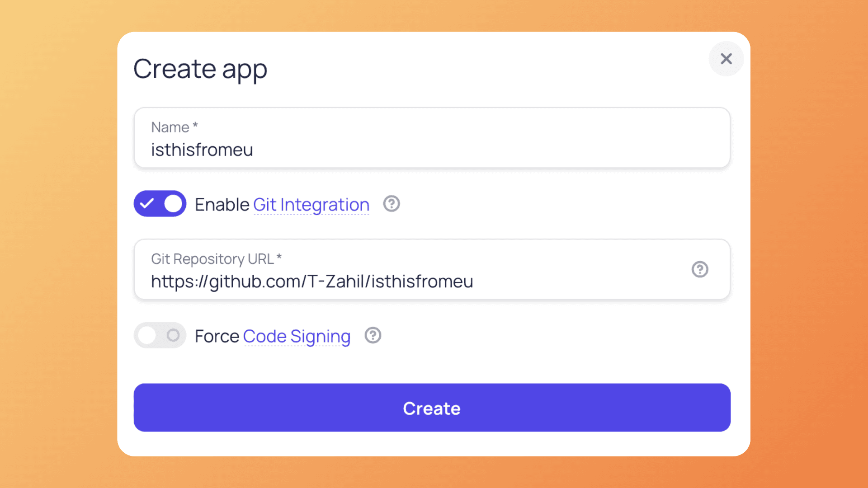Click the Code Signing help question mark

click(x=373, y=336)
